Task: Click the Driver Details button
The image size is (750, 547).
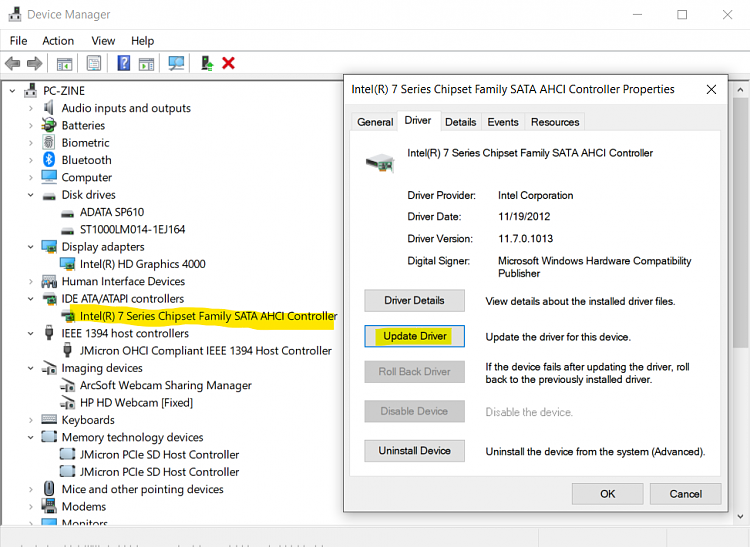Action: (414, 300)
